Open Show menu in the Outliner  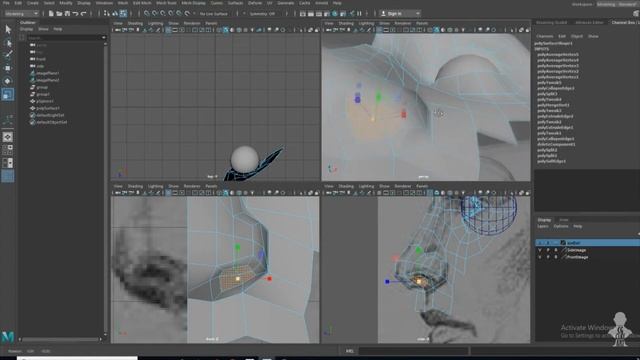[43, 29]
